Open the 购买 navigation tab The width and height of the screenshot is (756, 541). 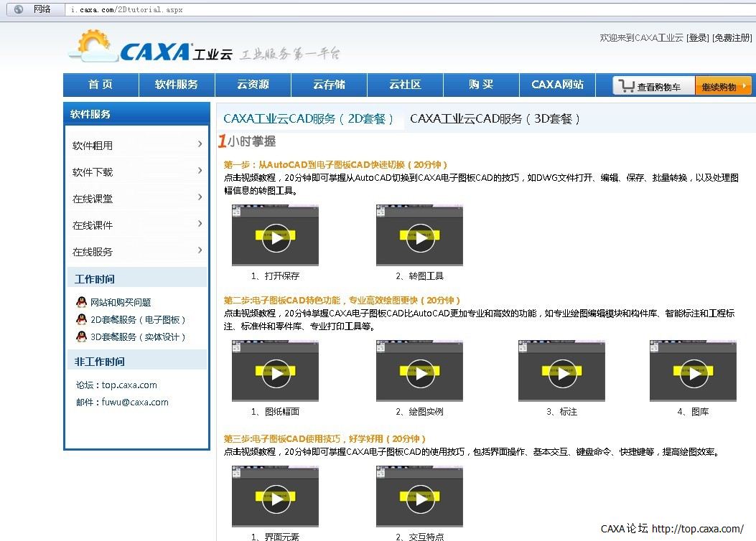click(481, 85)
